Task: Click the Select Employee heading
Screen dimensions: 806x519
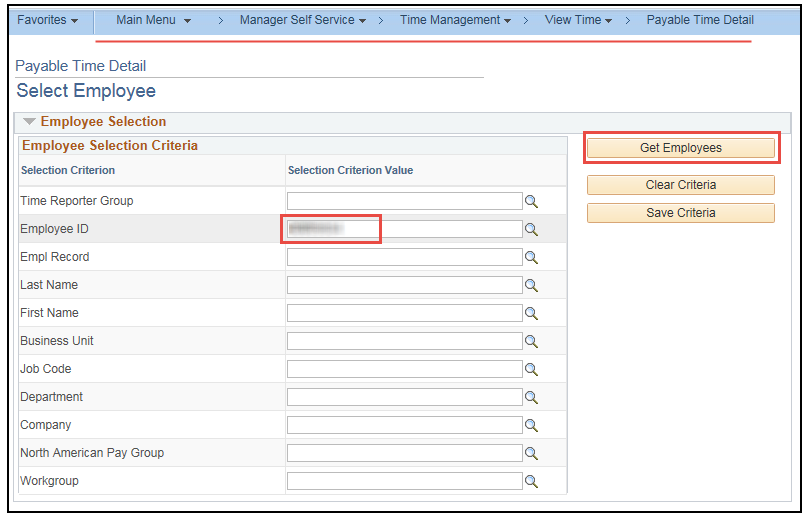Action: [x=86, y=91]
